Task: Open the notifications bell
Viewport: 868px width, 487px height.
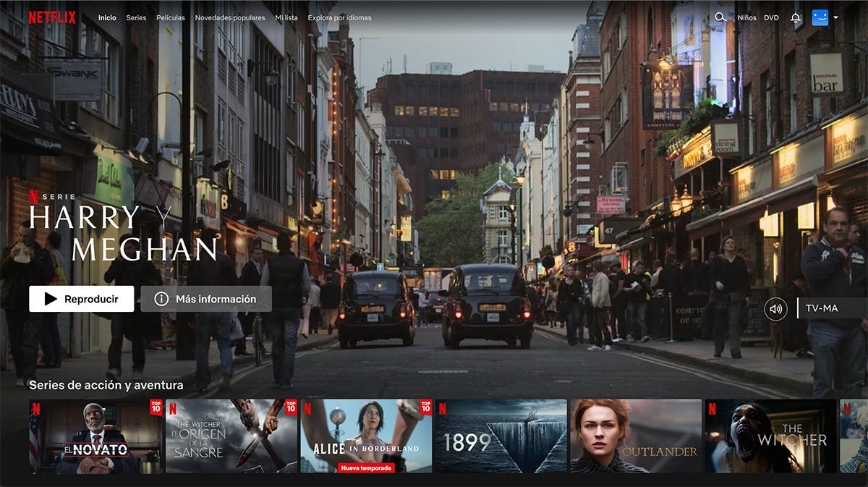Action: pos(796,17)
